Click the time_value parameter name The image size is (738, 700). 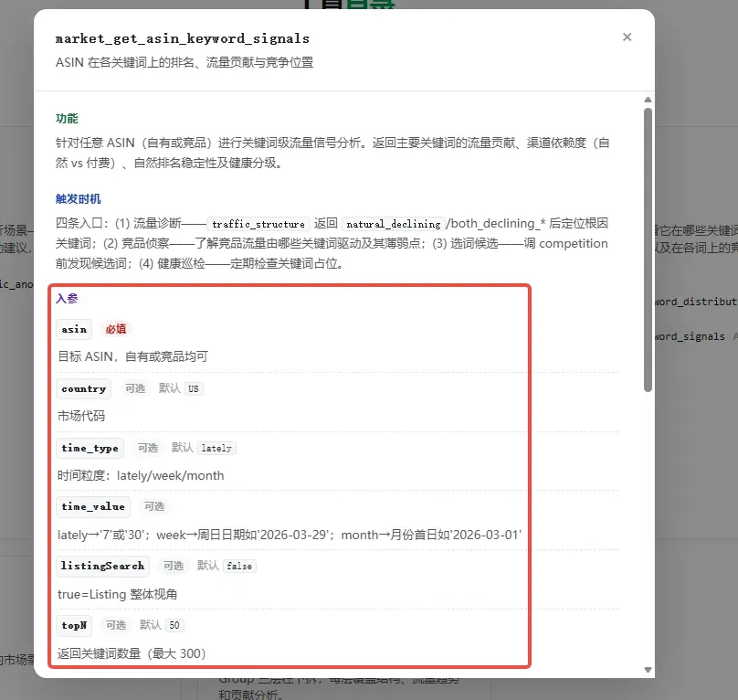pyautogui.click(x=93, y=506)
